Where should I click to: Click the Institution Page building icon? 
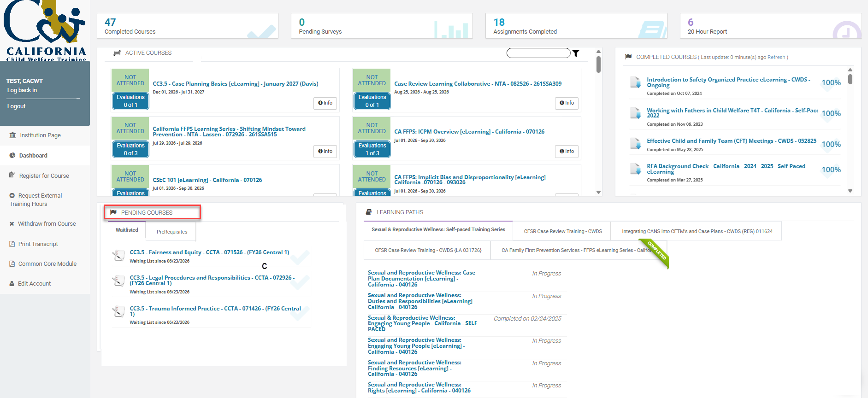pos(13,135)
